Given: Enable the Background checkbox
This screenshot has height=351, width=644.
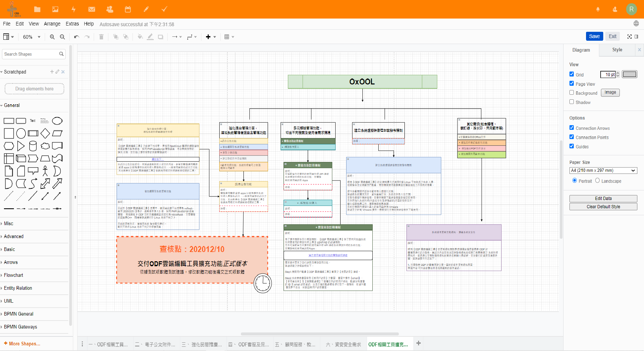Looking at the screenshot, I should (x=572, y=93).
